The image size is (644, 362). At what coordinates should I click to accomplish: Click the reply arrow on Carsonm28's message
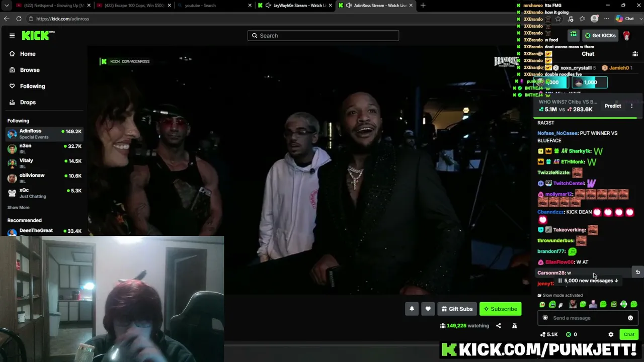click(x=637, y=272)
